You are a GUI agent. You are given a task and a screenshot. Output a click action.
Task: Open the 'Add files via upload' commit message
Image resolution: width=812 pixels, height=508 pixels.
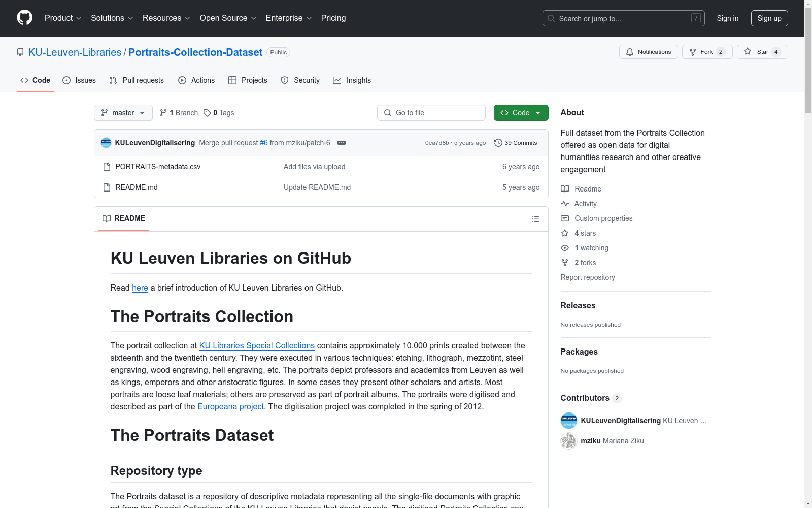click(314, 167)
